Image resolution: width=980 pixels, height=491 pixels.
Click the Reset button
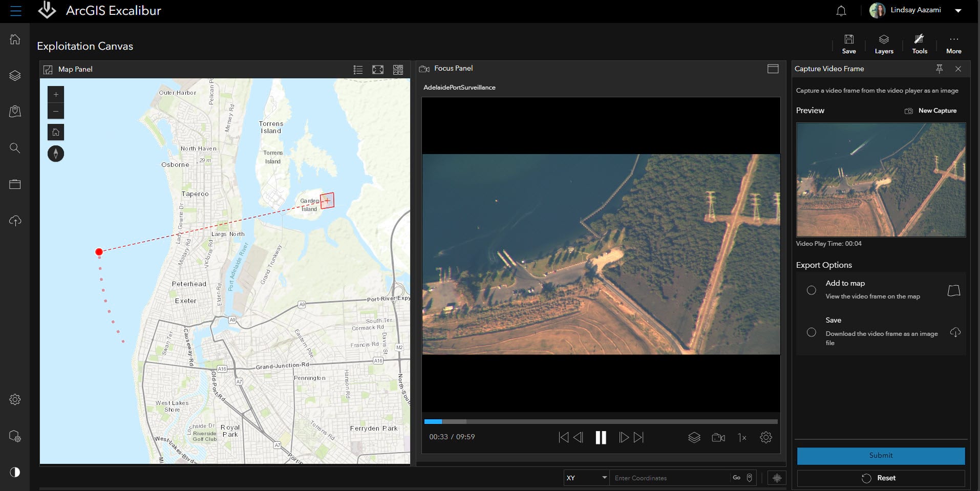[881, 478]
